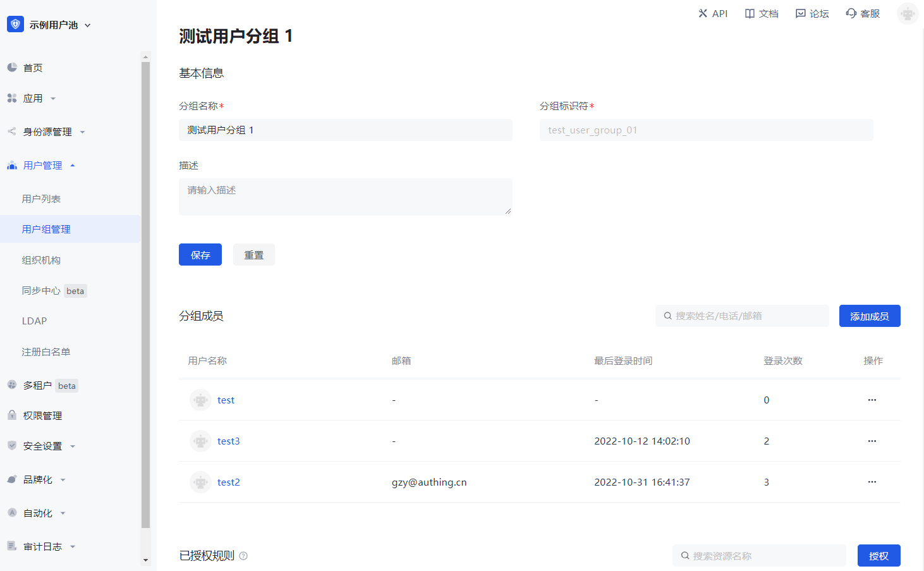Click the 描述 description text area

(x=345, y=197)
